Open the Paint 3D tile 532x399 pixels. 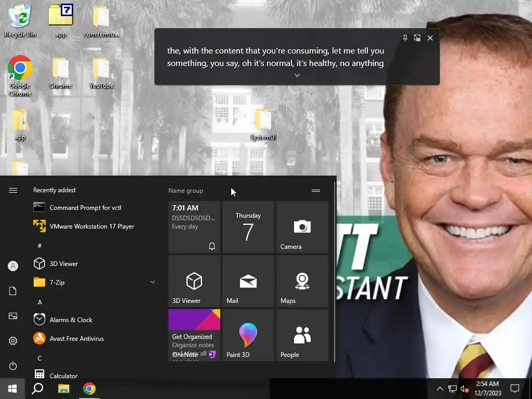(248, 335)
